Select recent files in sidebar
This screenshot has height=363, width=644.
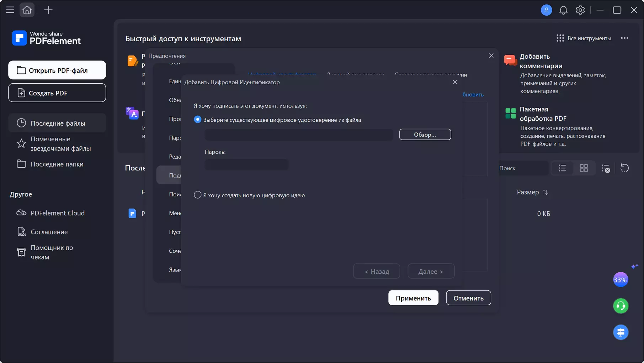pyautogui.click(x=57, y=123)
